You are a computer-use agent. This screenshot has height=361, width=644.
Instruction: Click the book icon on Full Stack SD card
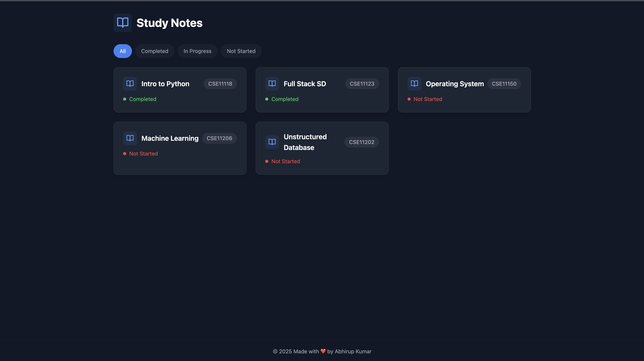(x=272, y=84)
